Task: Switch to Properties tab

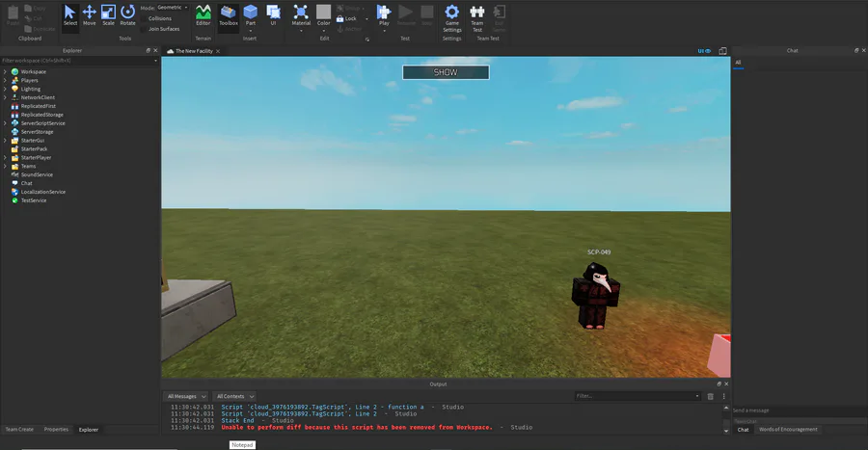Action: 56,430
